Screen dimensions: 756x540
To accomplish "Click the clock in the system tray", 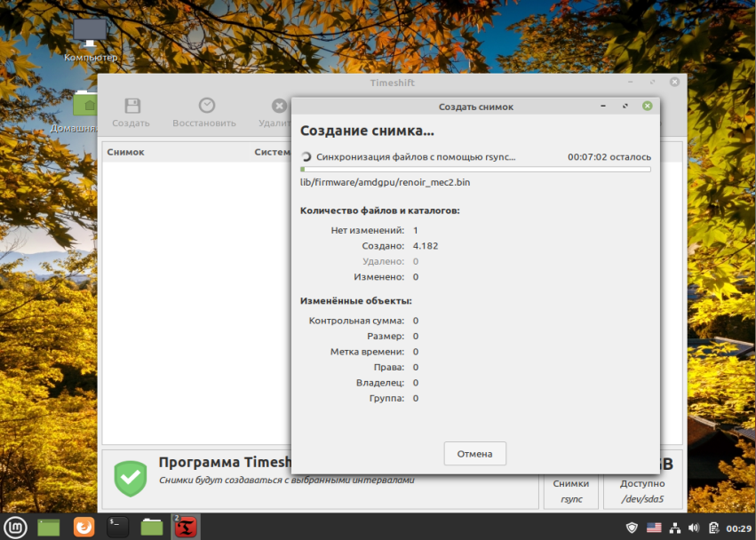I will click(738, 529).
